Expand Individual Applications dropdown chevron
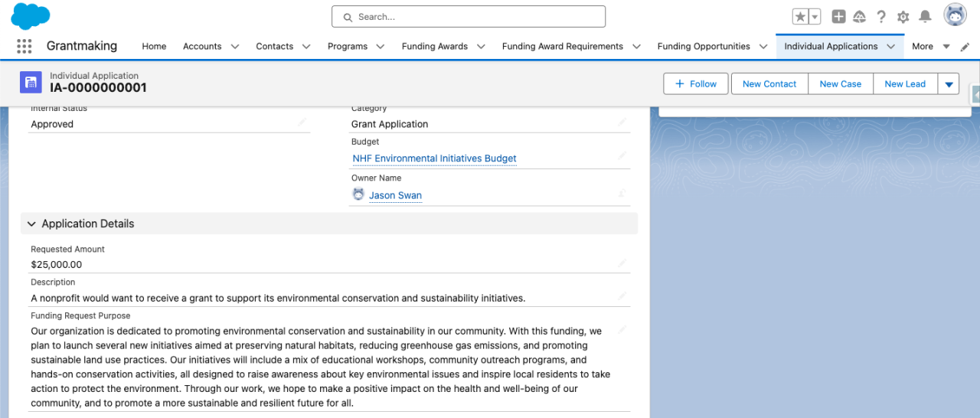Viewport: 980px width, 418px height. (x=890, y=47)
